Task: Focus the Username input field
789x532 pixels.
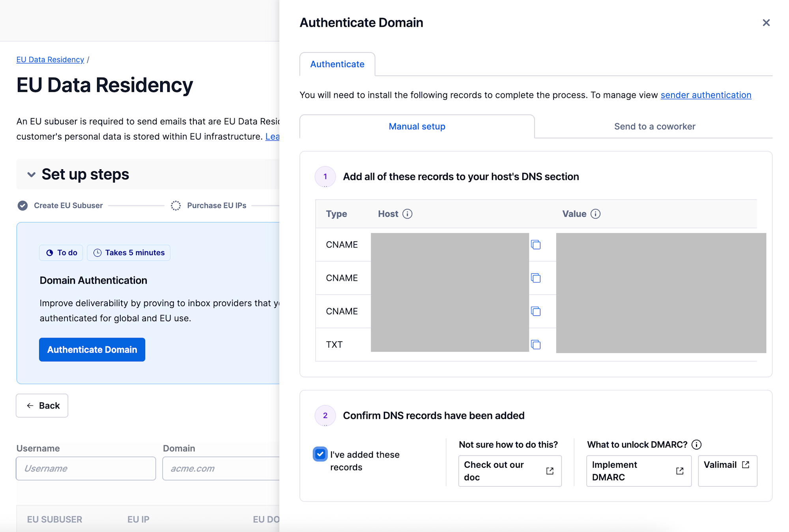Action: tap(86, 469)
